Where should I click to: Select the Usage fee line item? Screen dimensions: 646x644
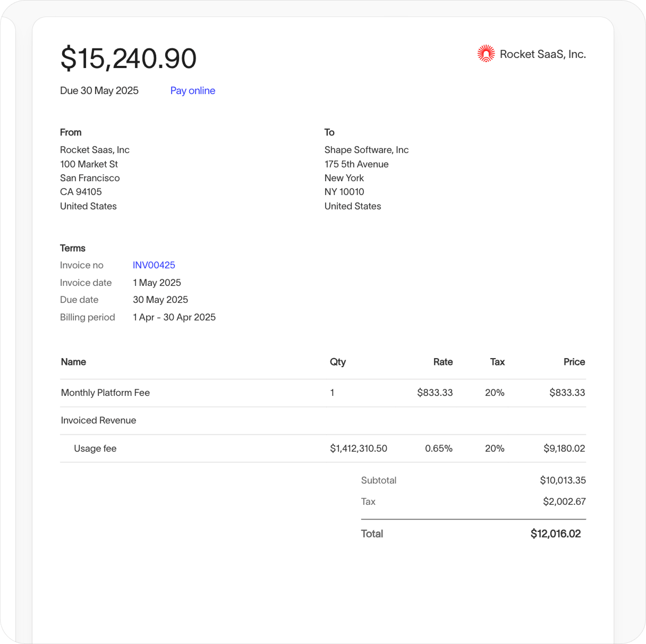click(95, 448)
